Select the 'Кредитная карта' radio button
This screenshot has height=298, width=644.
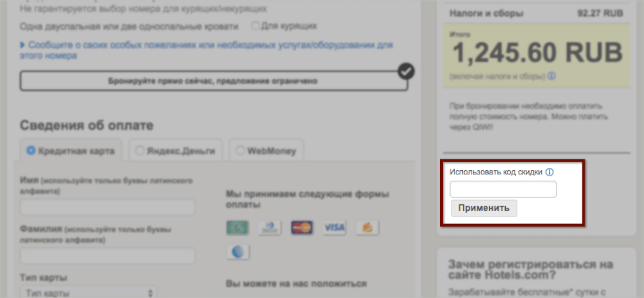(31, 151)
